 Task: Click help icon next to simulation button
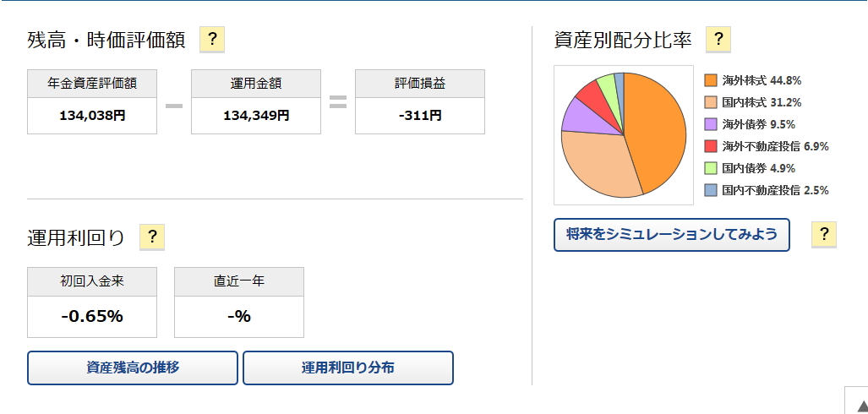[x=823, y=234]
